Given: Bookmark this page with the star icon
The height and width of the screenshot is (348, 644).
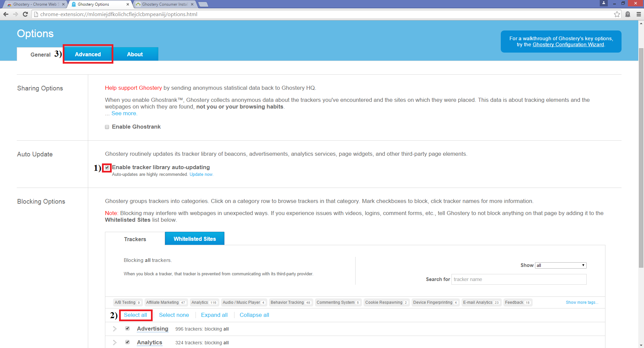Looking at the screenshot, I should [617, 14].
